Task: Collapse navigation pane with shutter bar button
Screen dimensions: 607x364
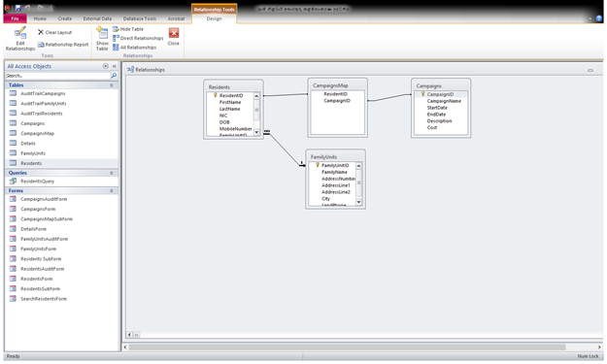Action: pyautogui.click(x=115, y=66)
